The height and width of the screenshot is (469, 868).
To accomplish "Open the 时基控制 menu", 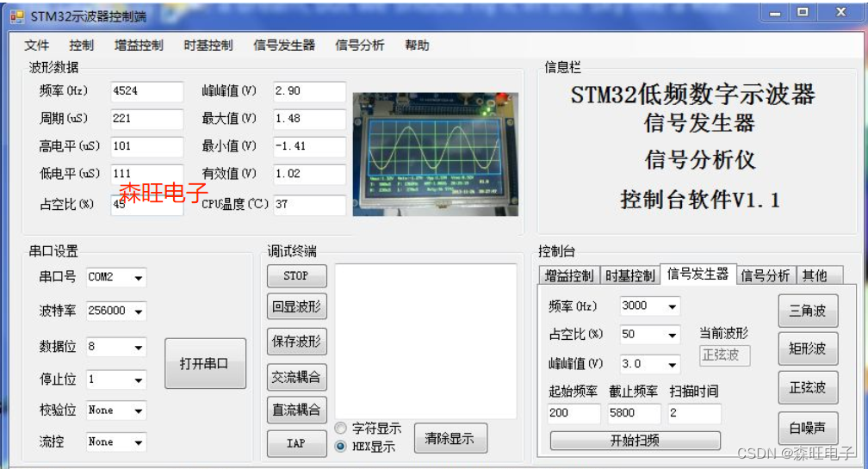I will point(208,46).
